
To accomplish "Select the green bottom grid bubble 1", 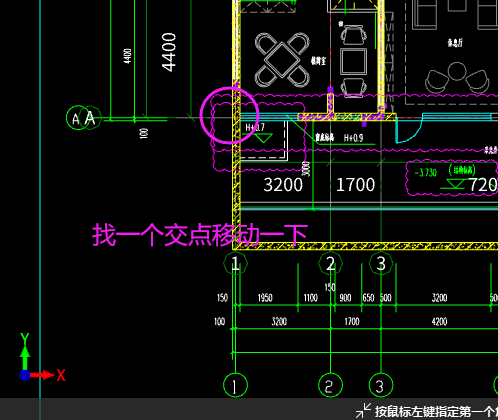I will click(x=235, y=386).
